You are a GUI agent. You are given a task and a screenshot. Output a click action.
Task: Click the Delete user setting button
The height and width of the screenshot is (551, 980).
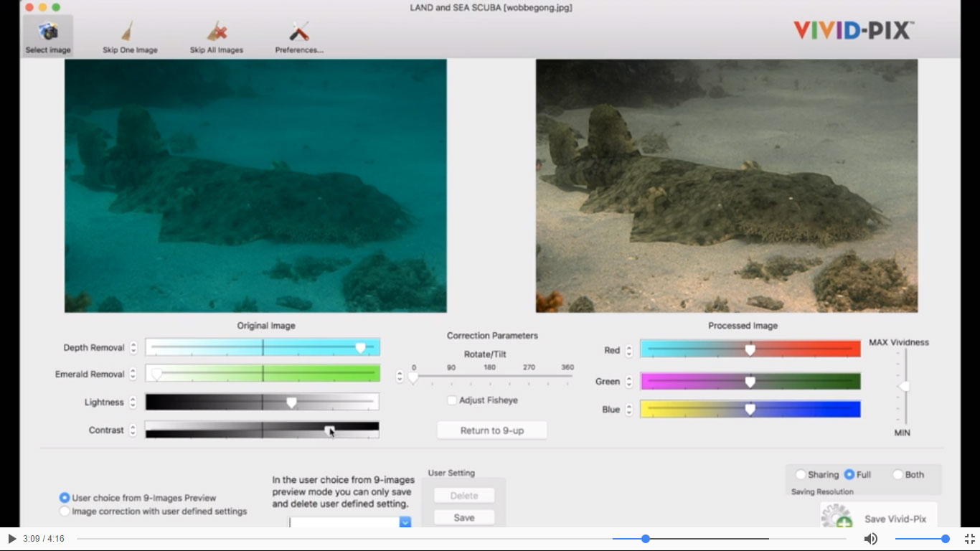pyautogui.click(x=463, y=495)
